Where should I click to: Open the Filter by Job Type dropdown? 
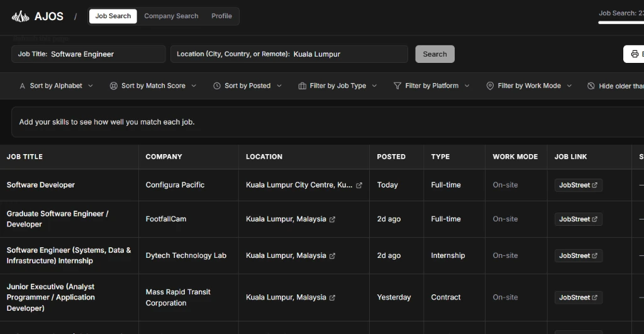pos(338,86)
